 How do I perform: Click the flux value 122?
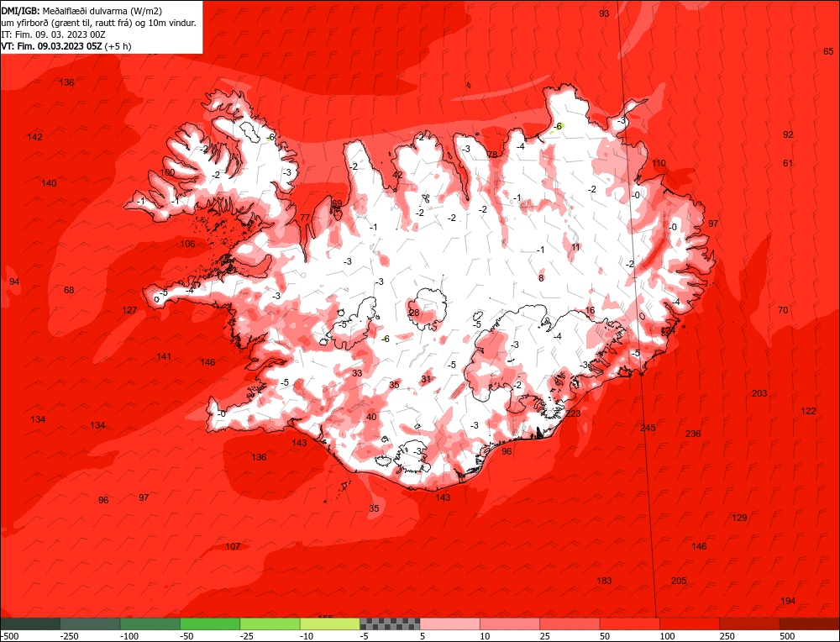[808, 411]
